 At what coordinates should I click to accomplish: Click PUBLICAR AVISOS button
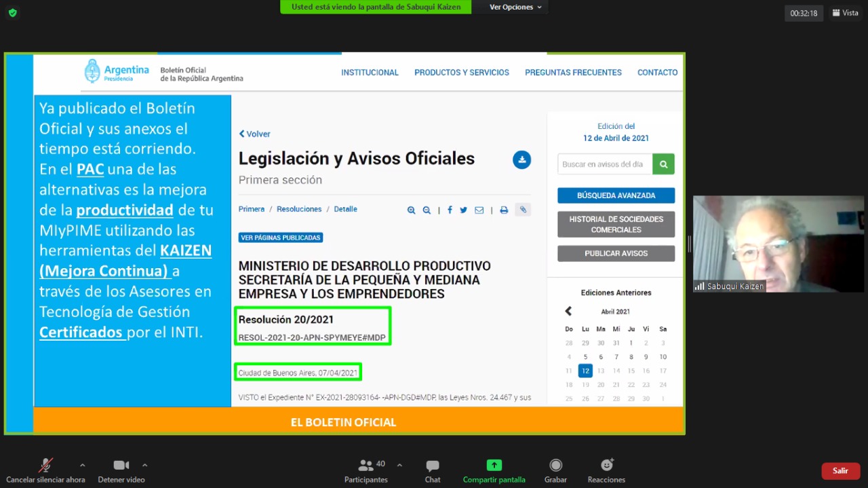(x=616, y=253)
